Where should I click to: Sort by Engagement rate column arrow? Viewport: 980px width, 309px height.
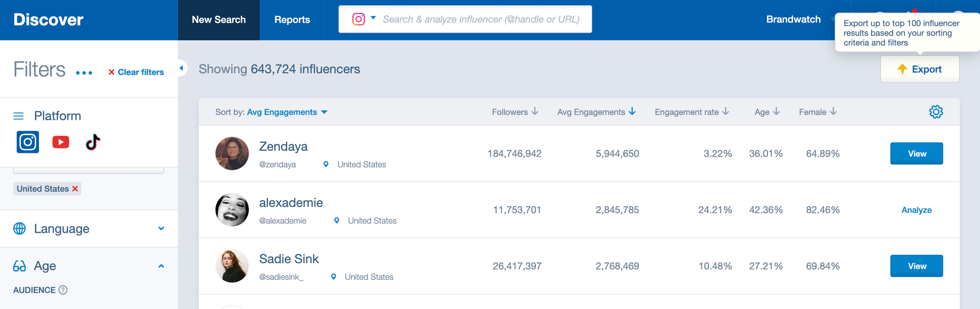726,111
